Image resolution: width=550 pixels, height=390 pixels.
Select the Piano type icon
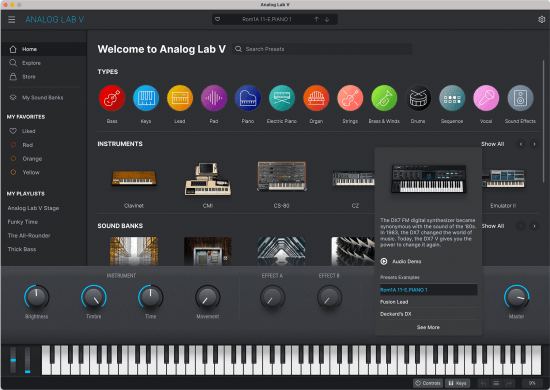tap(248, 98)
